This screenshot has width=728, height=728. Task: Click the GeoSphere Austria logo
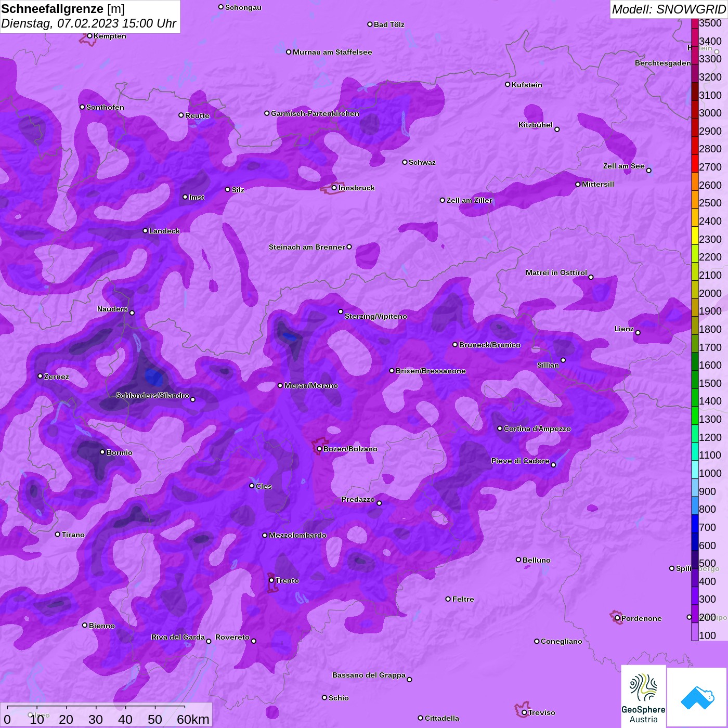click(643, 697)
